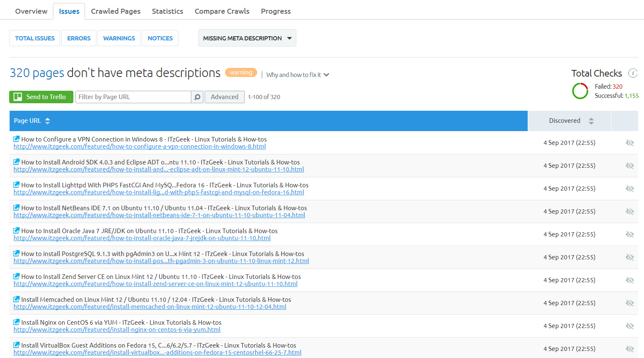This screenshot has height=358, width=644.
Task: Open Advanced filter options
Action: click(x=225, y=97)
